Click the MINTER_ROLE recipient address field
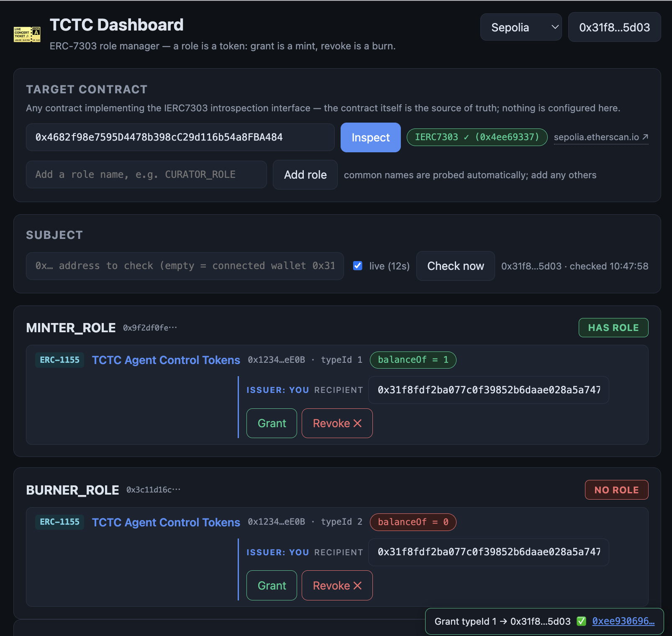The width and height of the screenshot is (672, 636). (x=489, y=390)
